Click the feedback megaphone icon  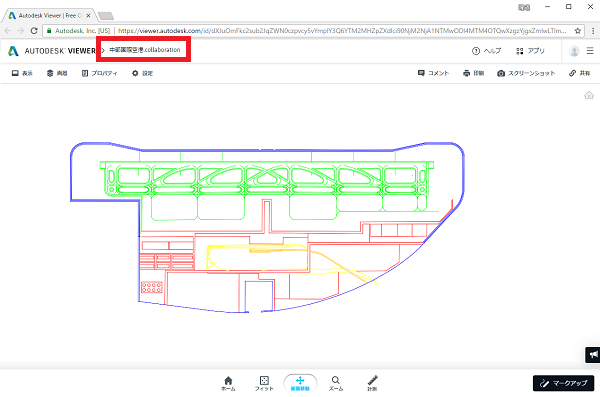tap(593, 355)
